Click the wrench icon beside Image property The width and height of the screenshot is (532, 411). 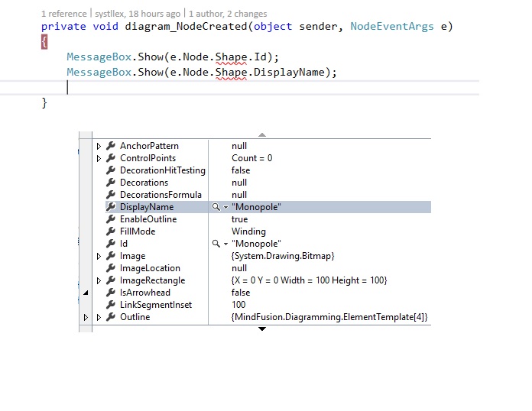click(x=111, y=256)
